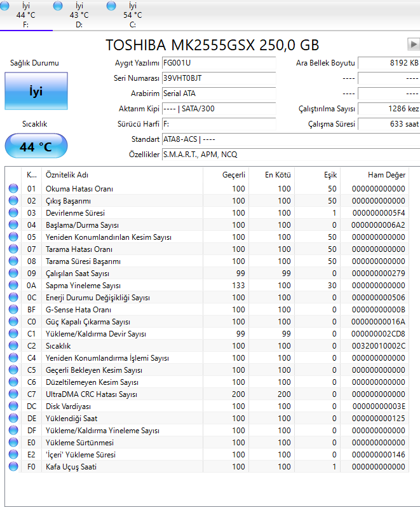This screenshot has width=420, height=507.
Task: Select the Serial ATA interface field
Action: [219, 94]
